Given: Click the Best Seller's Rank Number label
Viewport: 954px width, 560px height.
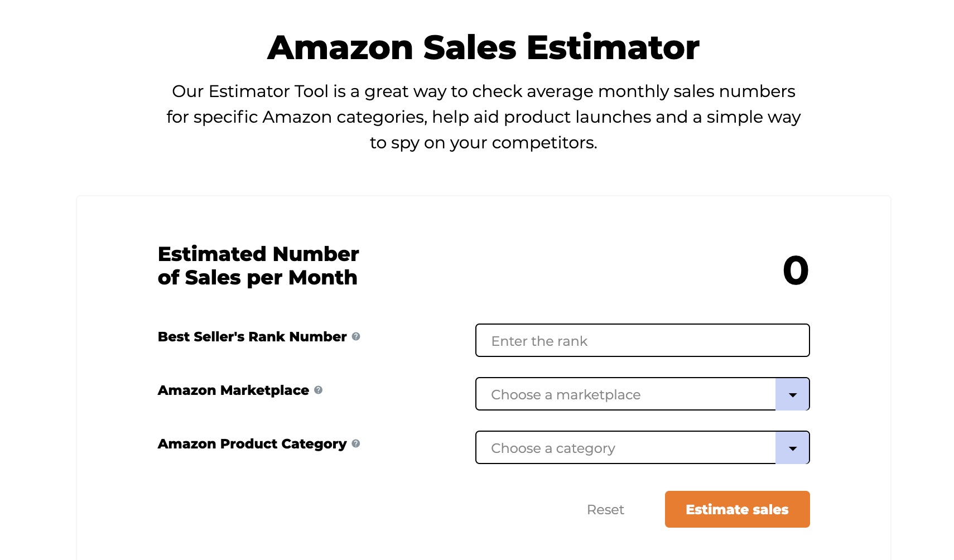Looking at the screenshot, I should (251, 336).
